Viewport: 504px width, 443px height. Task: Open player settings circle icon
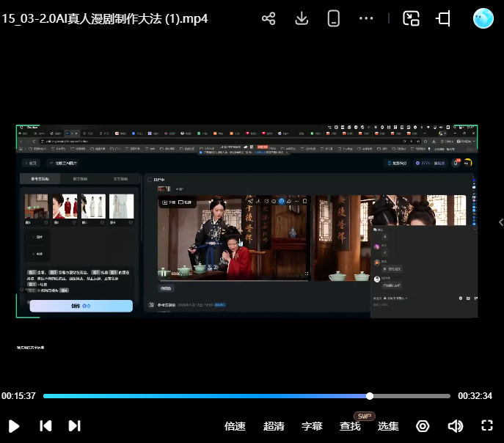pyautogui.click(x=423, y=426)
